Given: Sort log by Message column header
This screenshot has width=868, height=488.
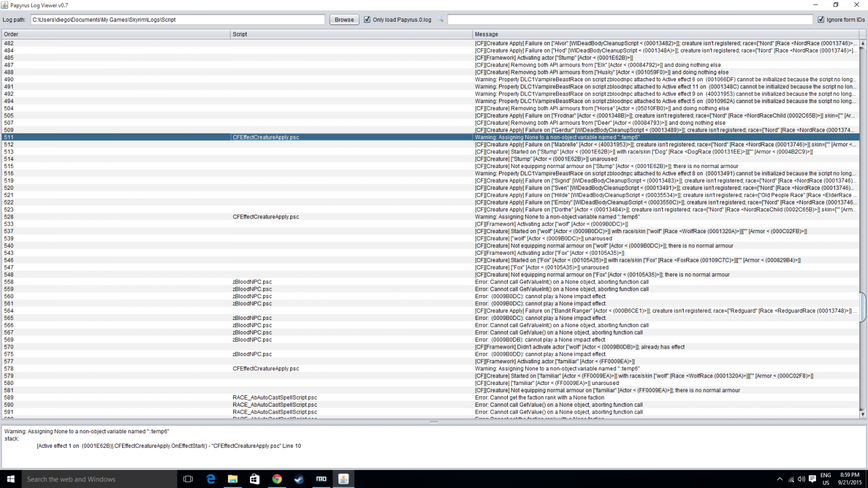Looking at the screenshot, I should 666,34.
